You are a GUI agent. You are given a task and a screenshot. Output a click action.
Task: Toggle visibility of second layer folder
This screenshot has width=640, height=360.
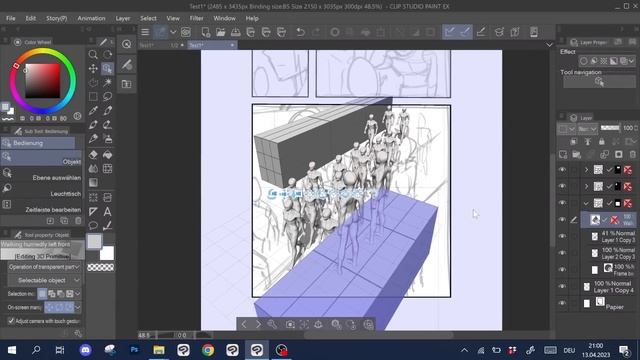click(562, 186)
